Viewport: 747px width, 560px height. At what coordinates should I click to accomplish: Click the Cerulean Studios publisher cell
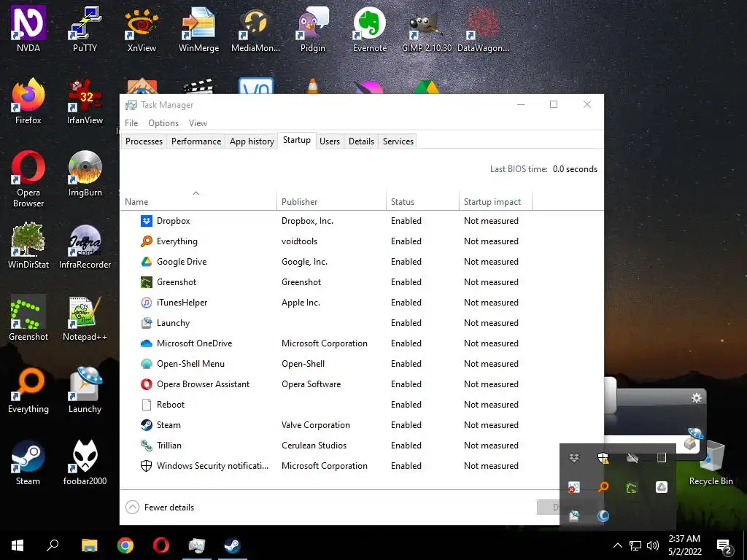tap(314, 446)
